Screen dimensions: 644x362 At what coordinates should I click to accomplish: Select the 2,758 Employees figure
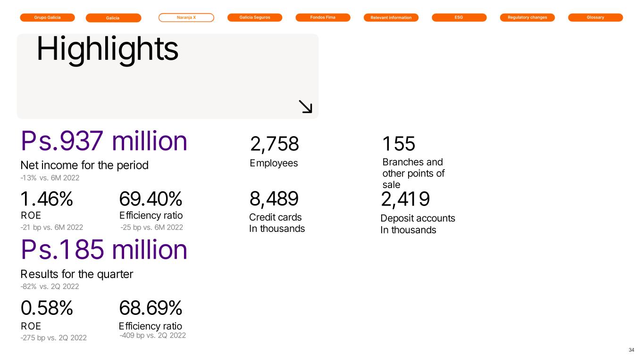coord(274,144)
